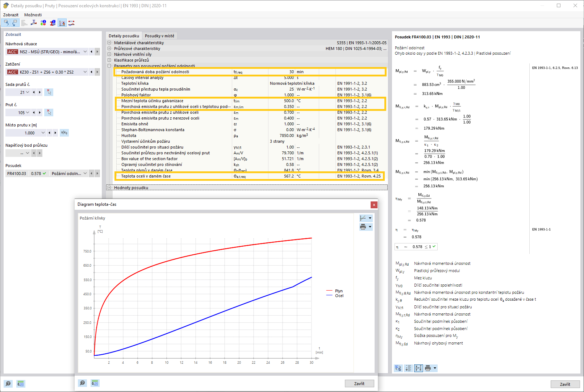Go to previous load combination
The width and height of the screenshot is (584, 392).
(91, 72)
